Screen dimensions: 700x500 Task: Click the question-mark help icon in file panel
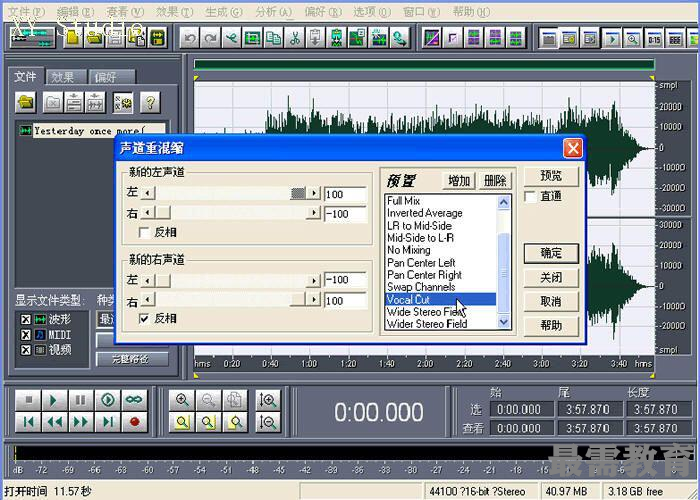tap(150, 103)
